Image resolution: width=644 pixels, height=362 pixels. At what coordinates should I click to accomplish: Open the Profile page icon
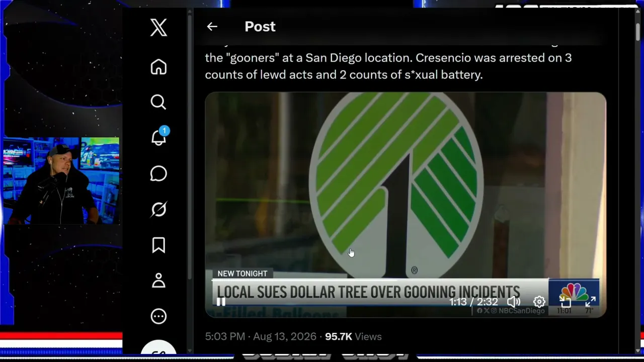[158, 281]
